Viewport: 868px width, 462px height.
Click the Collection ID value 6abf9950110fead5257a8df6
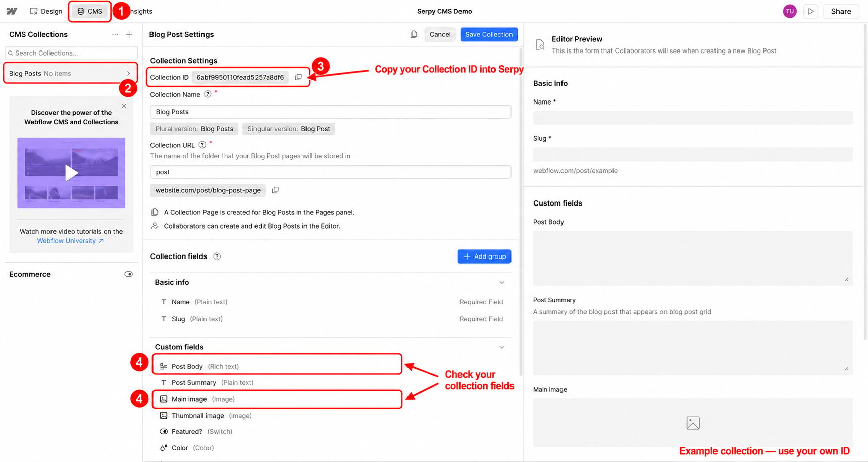tap(240, 77)
